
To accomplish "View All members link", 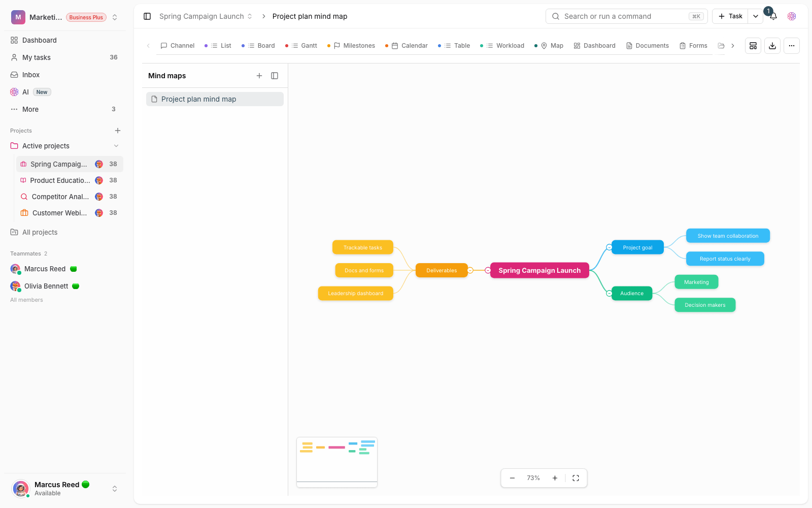I will (26, 300).
